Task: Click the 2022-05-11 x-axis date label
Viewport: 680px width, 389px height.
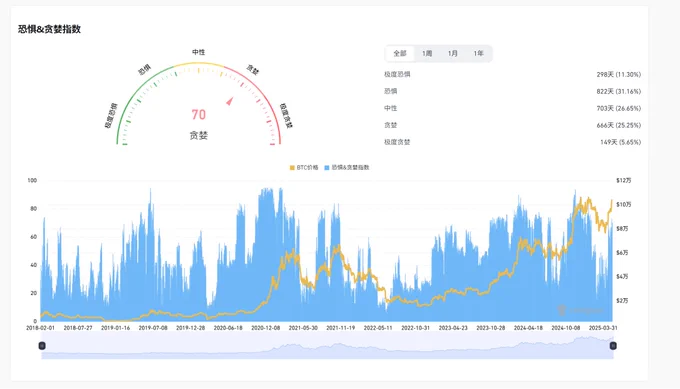Action: point(378,328)
